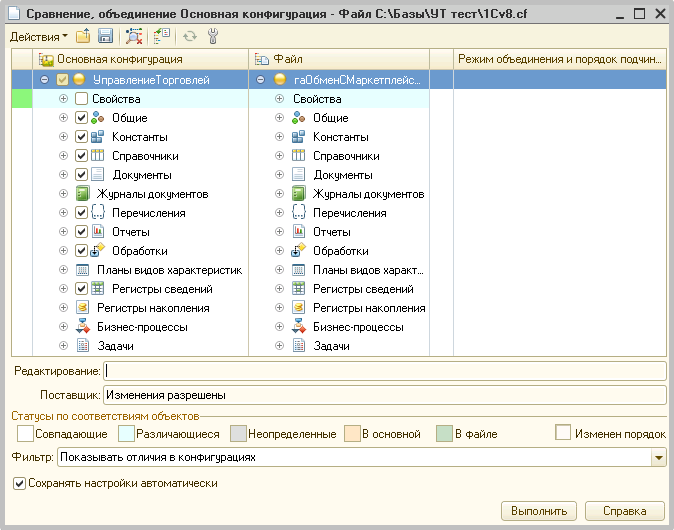674x530 pixels.
Task: Click the mark-by-subsystems toolbar icon
Action: click(x=161, y=36)
